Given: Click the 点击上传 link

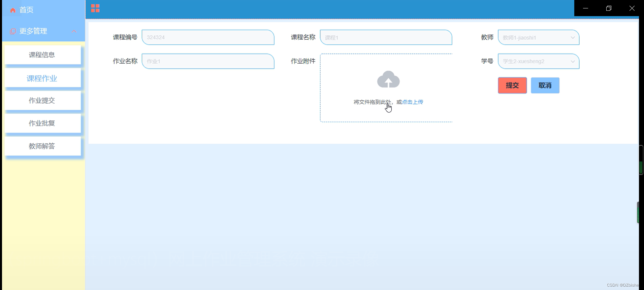Looking at the screenshot, I should [413, 102].
